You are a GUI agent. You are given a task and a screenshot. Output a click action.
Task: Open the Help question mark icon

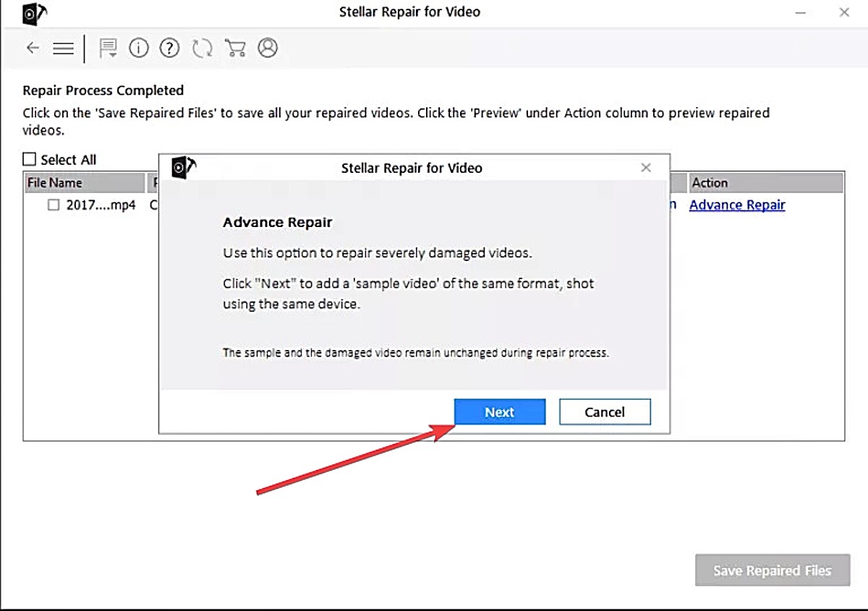[x=169, y=48]
